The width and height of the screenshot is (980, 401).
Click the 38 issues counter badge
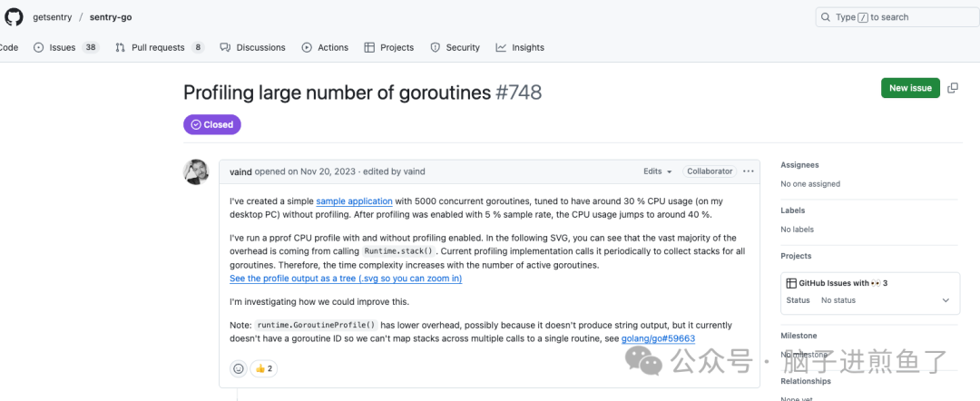pos(91,47)
